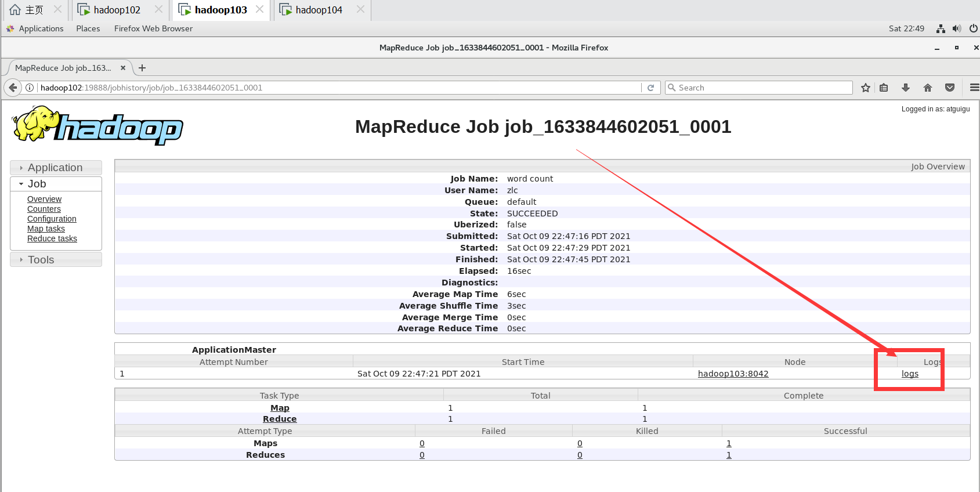980x492 pixels.
Task: Click the URL address bar
Action: tap(339, 88)
